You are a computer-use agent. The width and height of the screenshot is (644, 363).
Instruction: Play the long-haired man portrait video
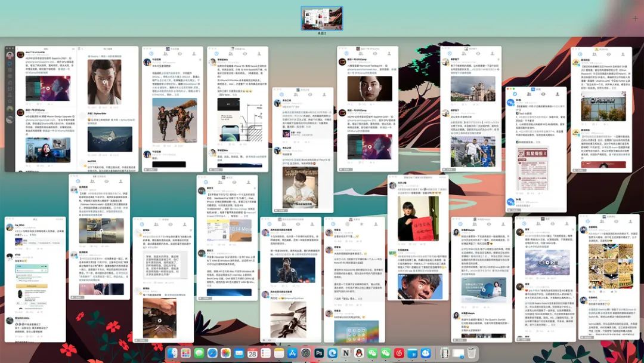pyautogui.click(x=104, y=82)
